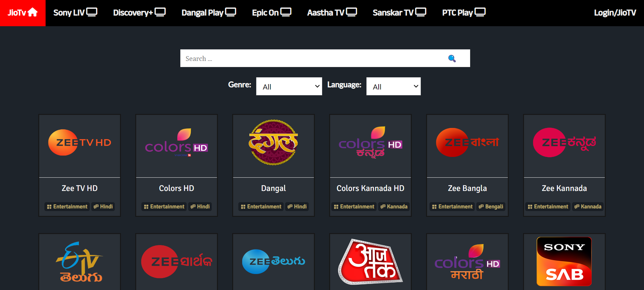Click Hindi tag under Colors HD

[x=200, y=207]
